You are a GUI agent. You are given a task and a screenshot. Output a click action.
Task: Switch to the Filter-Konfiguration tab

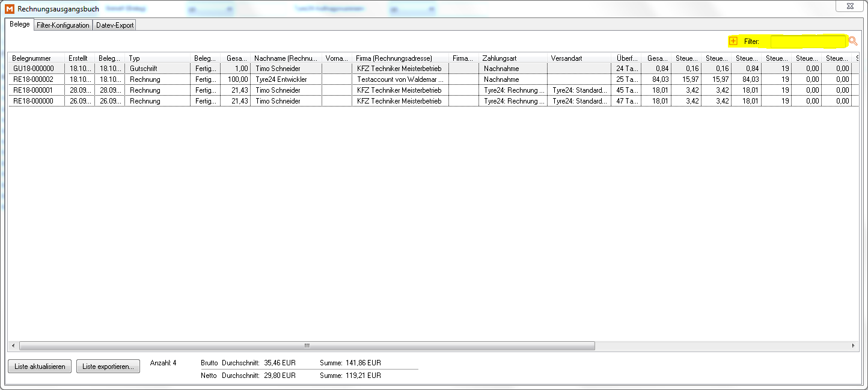[x=63, y=25]
